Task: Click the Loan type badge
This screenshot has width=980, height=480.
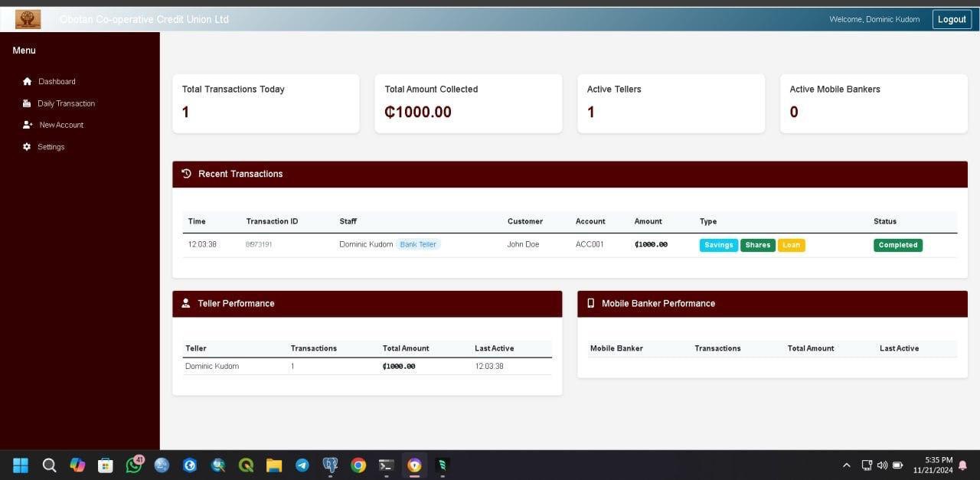Action: (x=791, y=245)
